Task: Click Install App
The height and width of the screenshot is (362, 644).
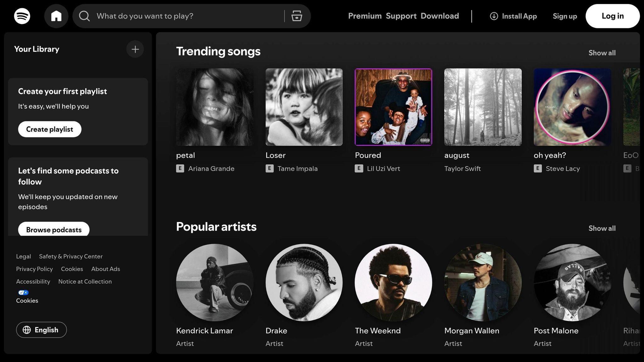Action: pos(514,16)
